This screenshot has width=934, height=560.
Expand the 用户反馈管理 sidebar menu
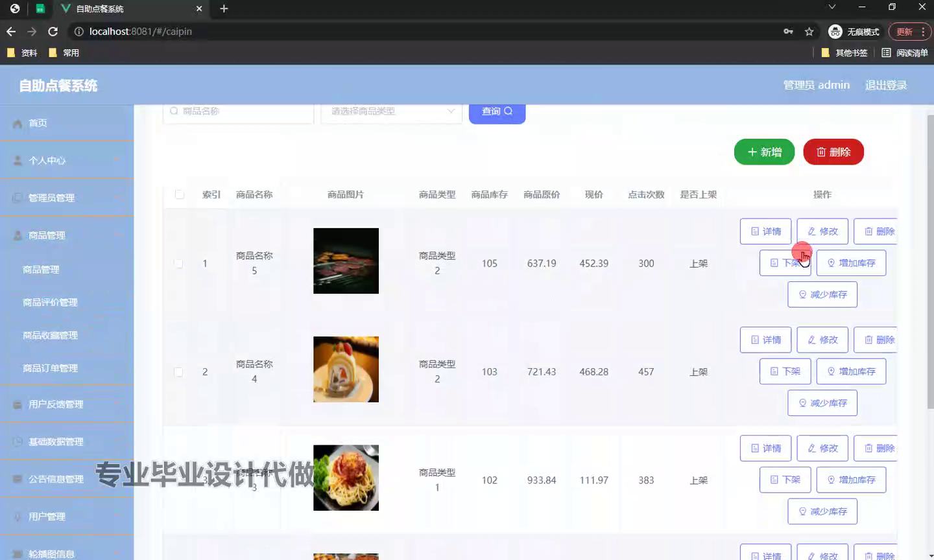point(67,404)
